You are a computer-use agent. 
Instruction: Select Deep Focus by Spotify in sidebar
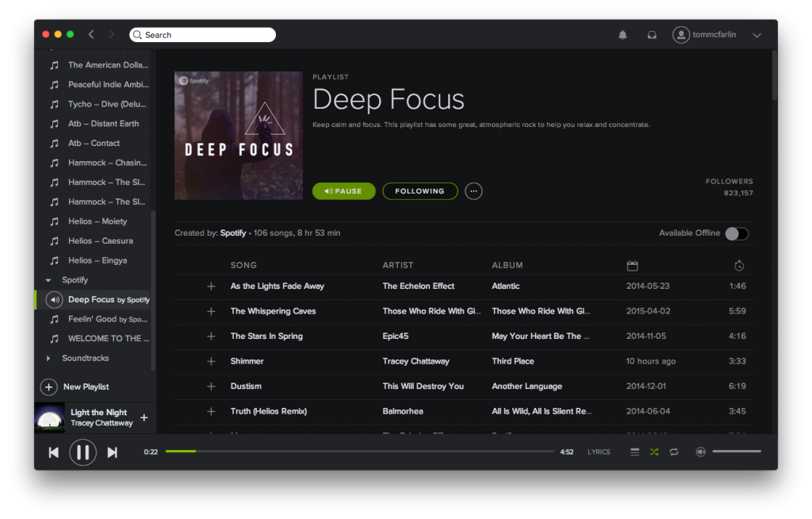[94, 300]
